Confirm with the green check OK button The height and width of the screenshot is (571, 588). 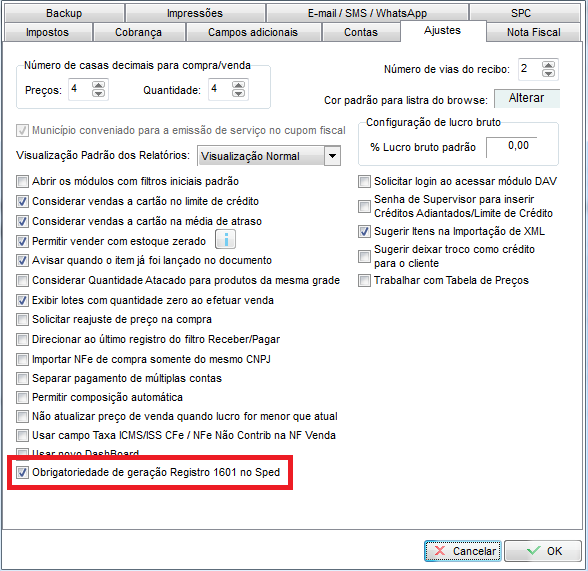(543, 551)
